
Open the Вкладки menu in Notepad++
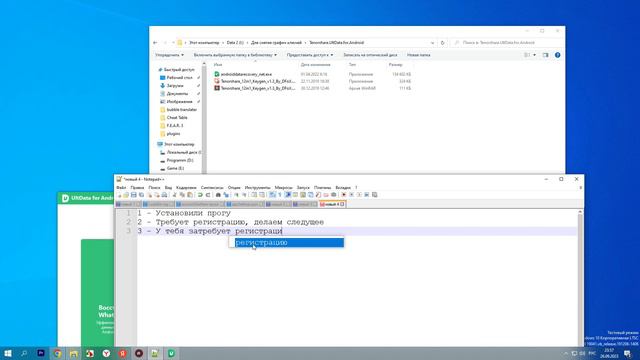pos(343,187)
